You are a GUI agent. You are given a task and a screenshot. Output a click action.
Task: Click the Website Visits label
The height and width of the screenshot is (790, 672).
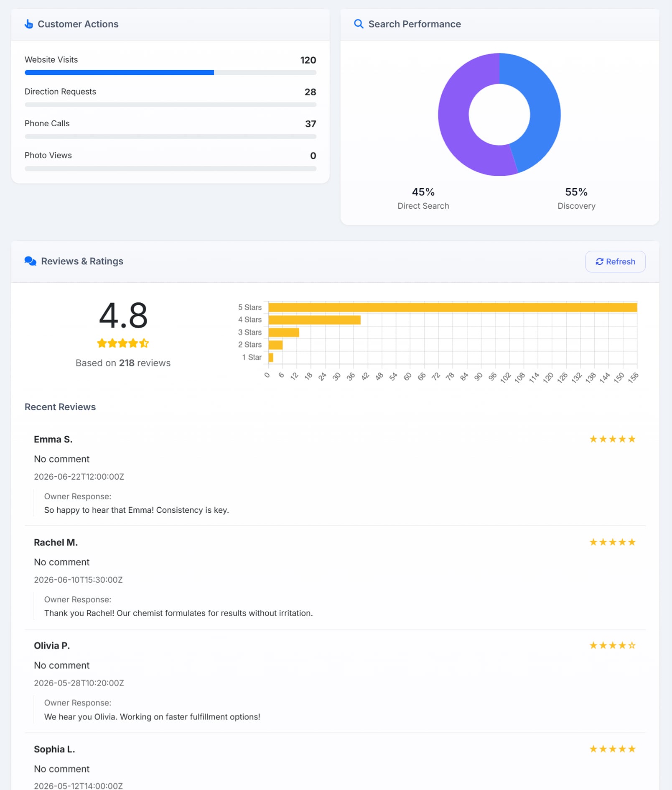coord(51,60)
